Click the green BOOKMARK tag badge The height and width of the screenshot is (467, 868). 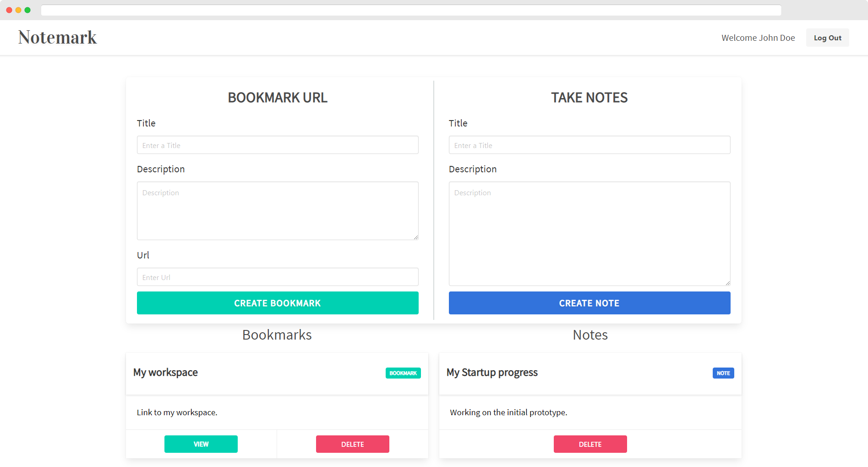click(x=403, y=373)
